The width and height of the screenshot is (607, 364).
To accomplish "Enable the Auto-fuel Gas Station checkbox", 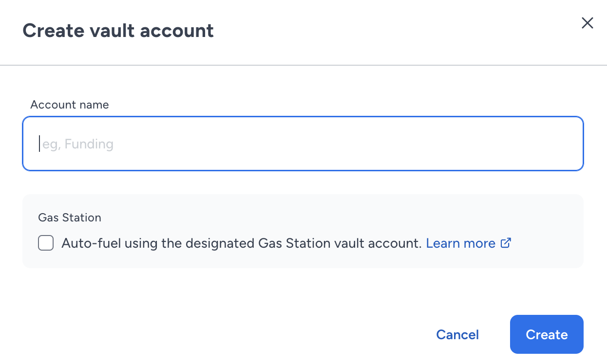I will coord(46,243).
